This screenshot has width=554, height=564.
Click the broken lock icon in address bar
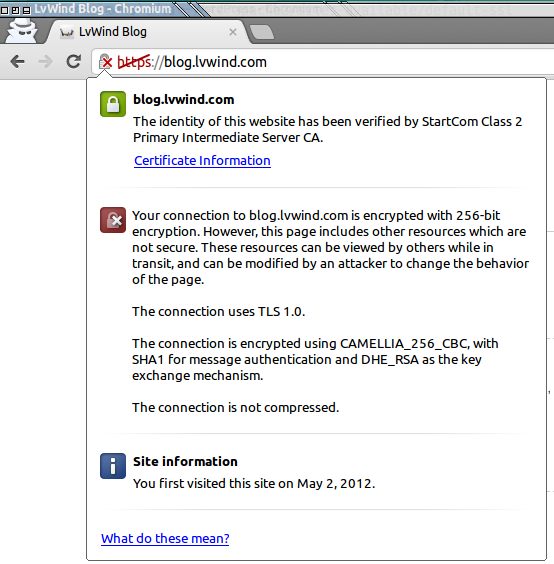(x=106, y=62)
